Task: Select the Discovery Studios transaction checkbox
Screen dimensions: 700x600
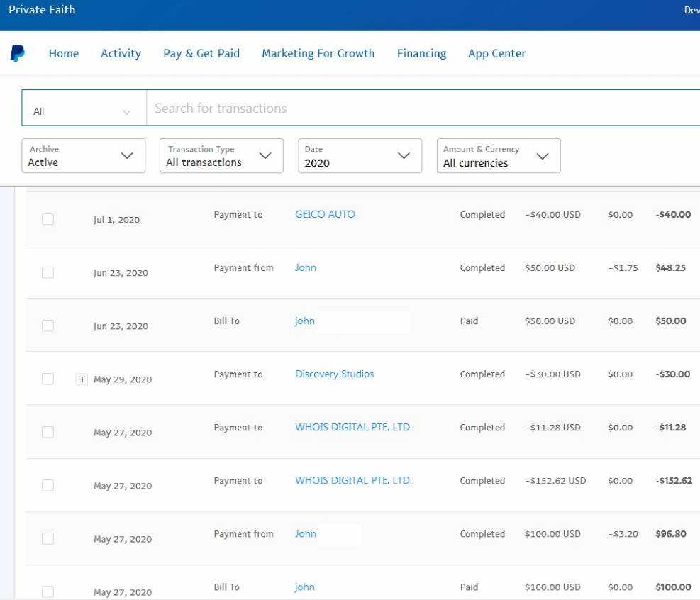Action: (x=48, y=379)
